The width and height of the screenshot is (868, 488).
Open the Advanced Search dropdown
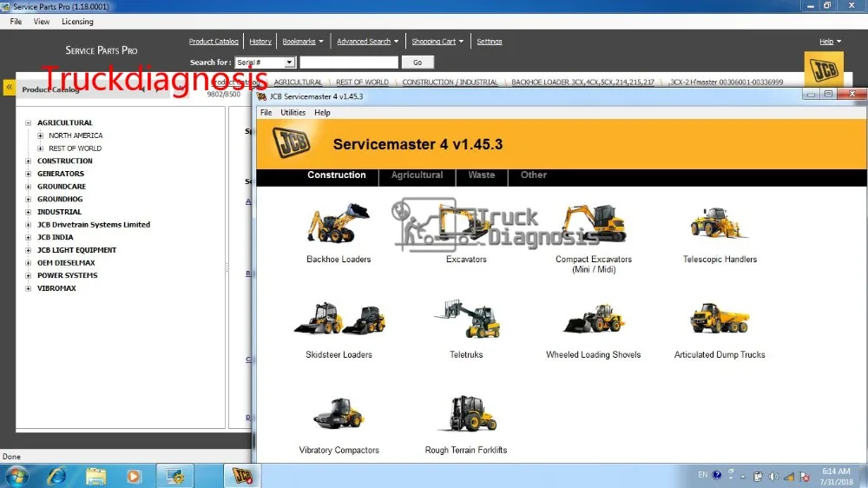(367, 42)
